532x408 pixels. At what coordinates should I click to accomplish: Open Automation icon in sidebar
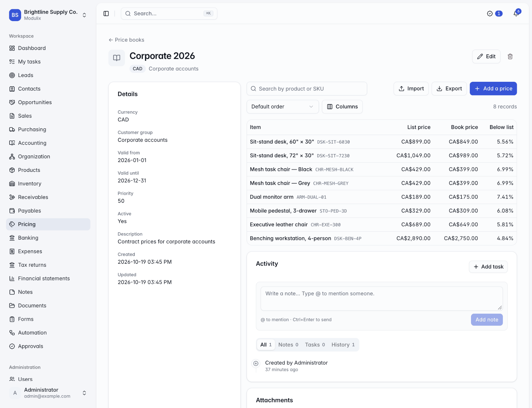click(x=12, y=333)
